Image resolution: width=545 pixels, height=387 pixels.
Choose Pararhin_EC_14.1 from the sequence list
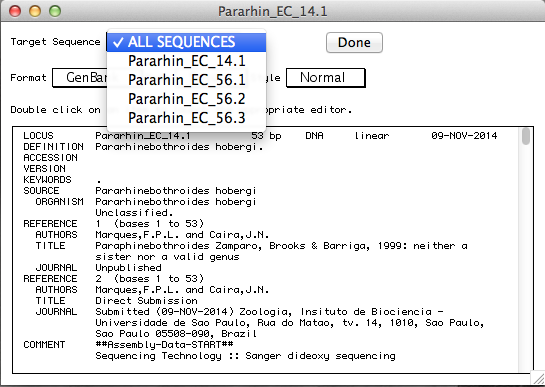point(186,61)
